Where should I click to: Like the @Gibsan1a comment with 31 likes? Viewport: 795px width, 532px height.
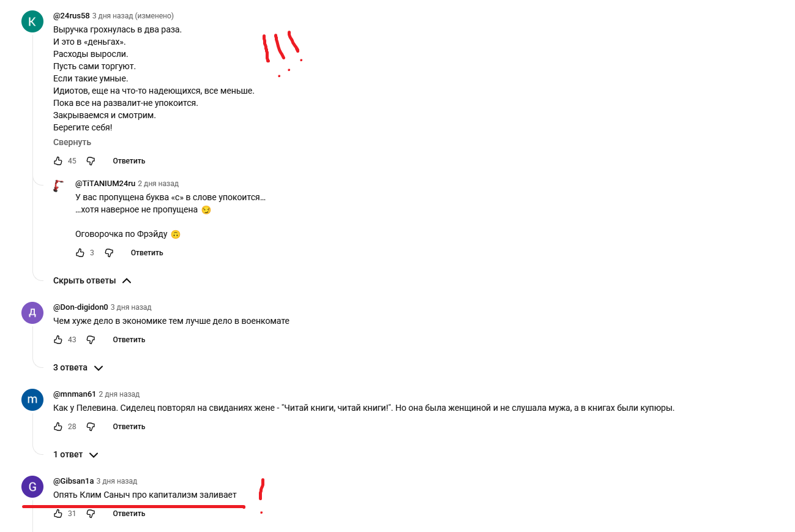pyautogui.click(x=58, y=514)
